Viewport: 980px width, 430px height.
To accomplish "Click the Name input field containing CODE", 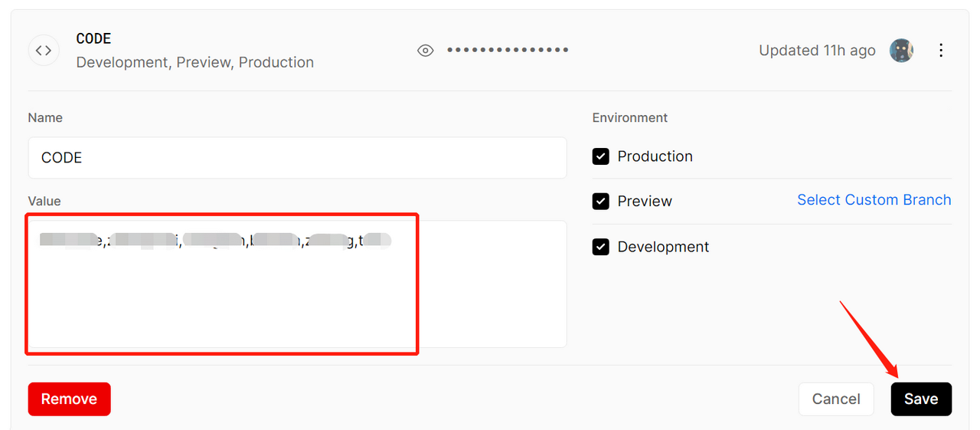I will pos(297,158).
